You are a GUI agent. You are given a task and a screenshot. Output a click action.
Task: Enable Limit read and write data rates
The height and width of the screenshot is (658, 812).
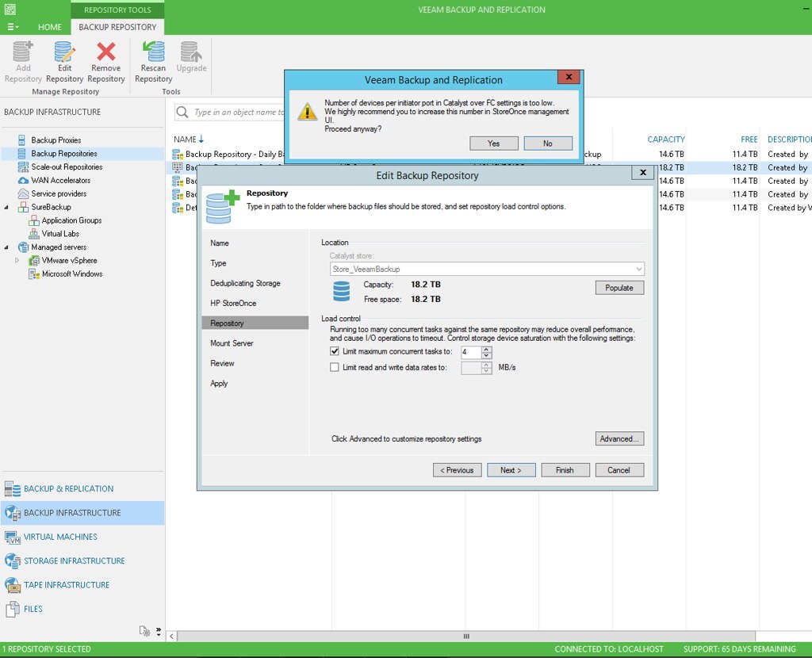(335, 367)
